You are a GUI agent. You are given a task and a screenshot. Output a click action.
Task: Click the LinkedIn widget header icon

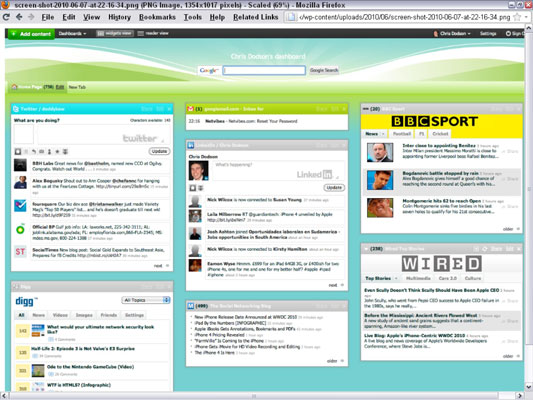[191, 145]
